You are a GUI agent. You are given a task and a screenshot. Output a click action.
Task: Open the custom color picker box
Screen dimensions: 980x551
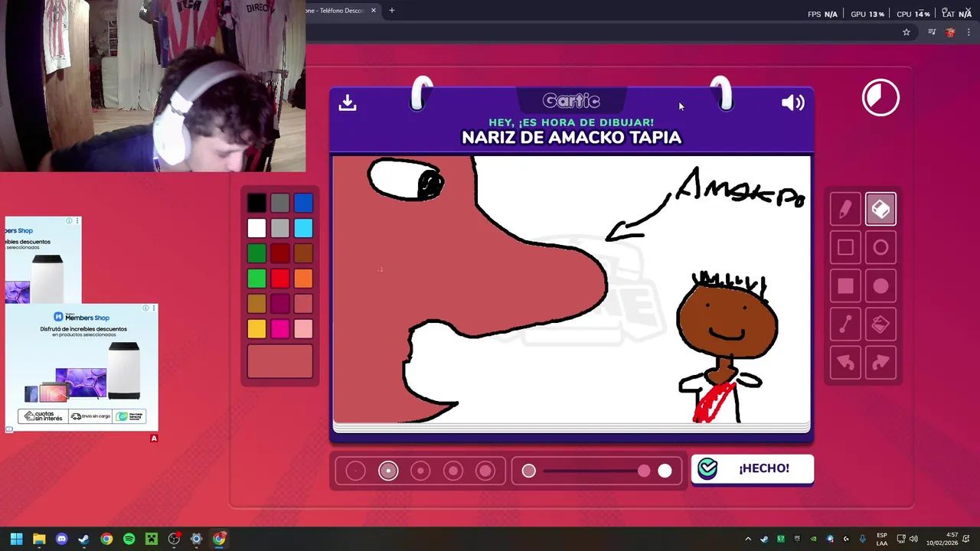pos(280,361)
